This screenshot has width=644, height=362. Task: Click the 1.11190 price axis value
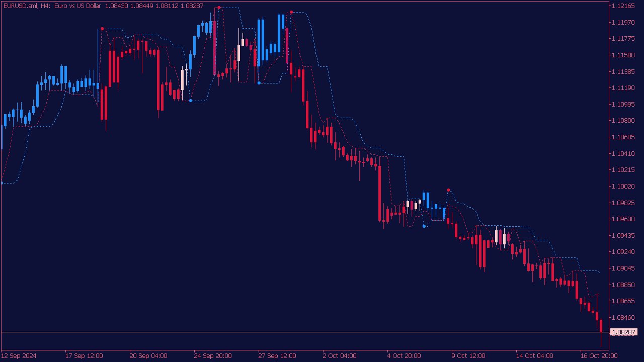click(x=623, y=88)
